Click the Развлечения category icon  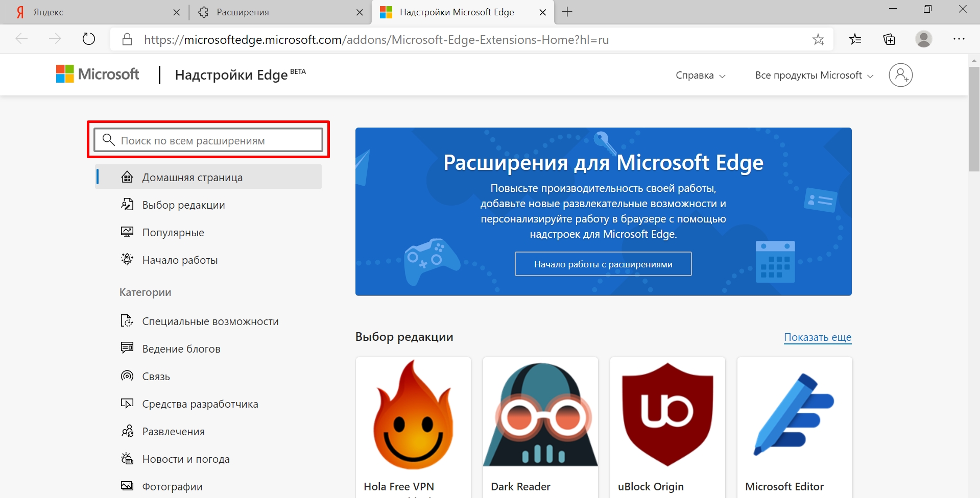127,431
